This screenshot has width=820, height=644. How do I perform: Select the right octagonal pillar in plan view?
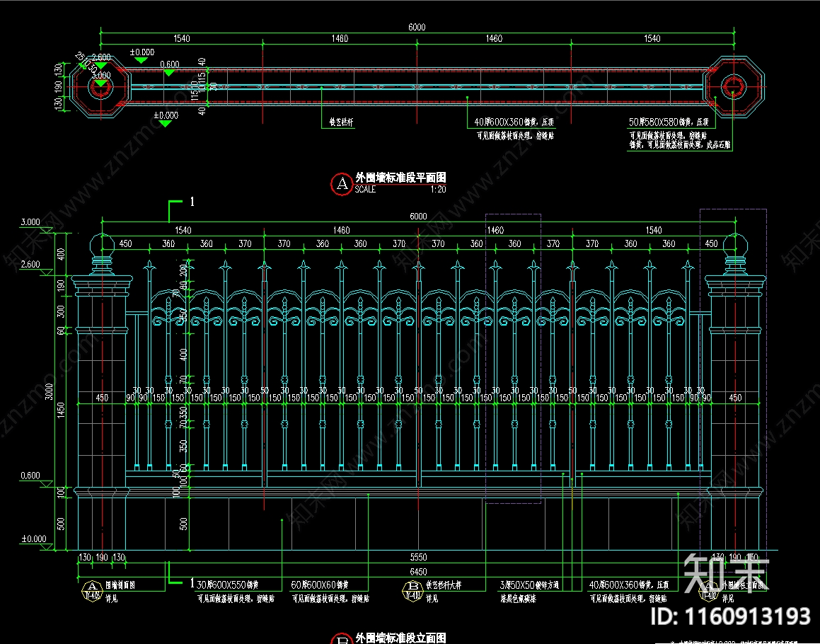(734, 87)
